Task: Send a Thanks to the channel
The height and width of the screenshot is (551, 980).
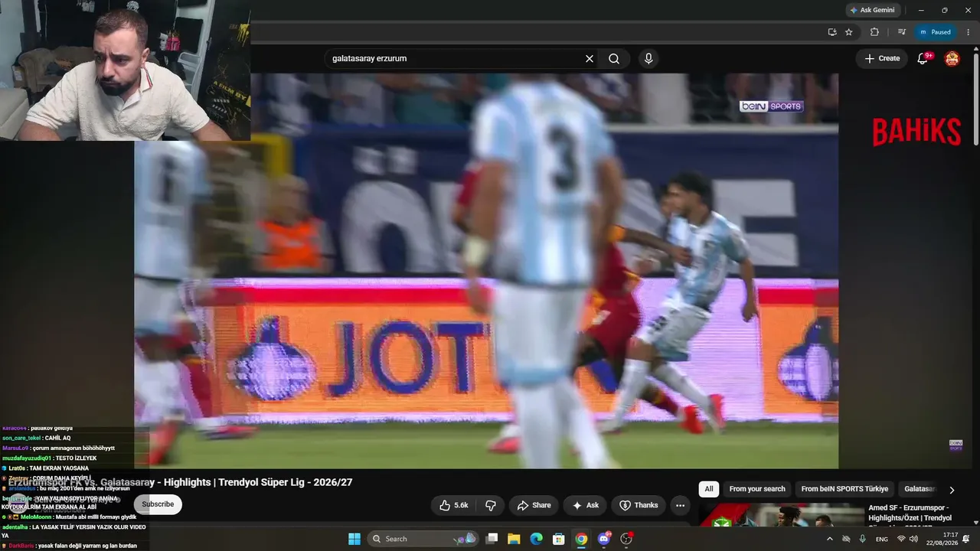Action: tap(639, 505)
